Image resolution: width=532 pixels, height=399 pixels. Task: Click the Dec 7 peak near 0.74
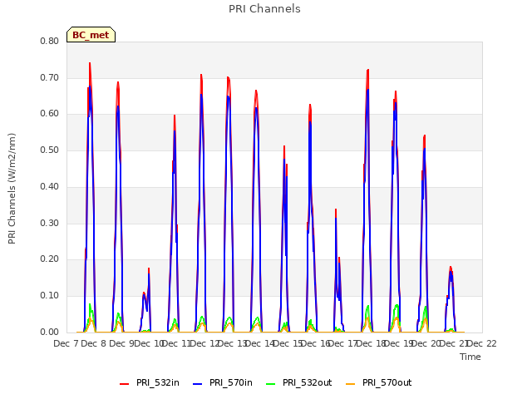[90, 63]
